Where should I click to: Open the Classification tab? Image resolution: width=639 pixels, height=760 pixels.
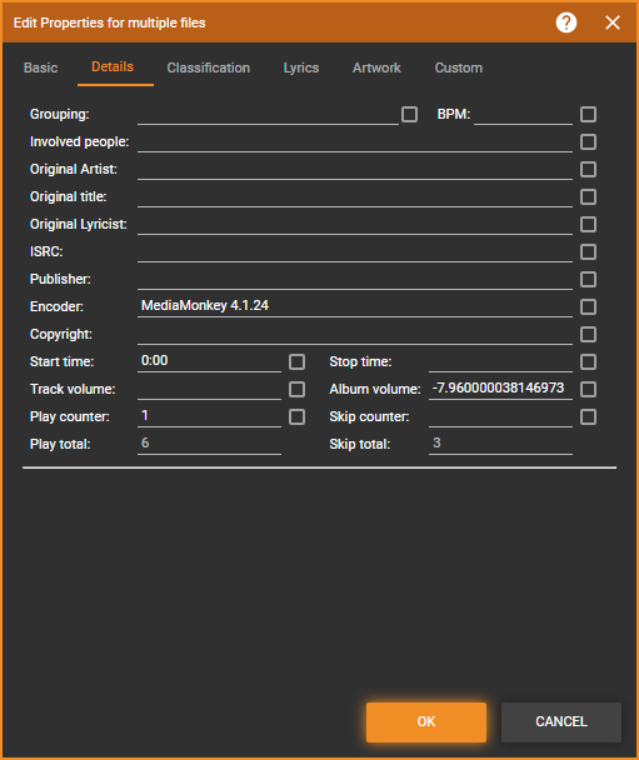[x=208, y=68]
